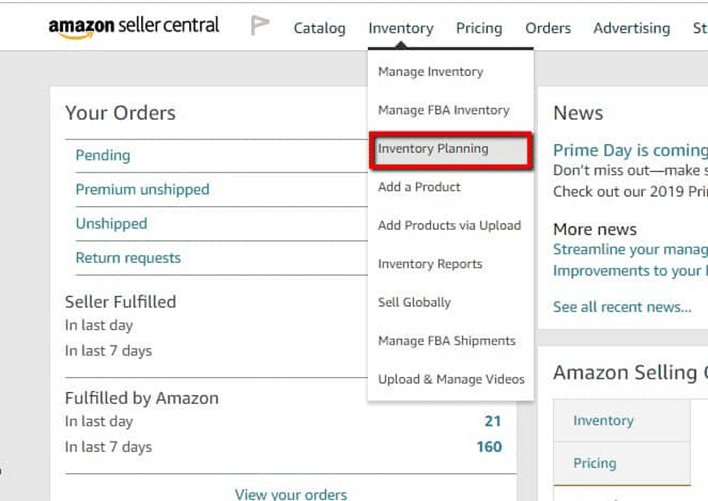Open Pending orders link
708x501 pixels.
[103, 155]
